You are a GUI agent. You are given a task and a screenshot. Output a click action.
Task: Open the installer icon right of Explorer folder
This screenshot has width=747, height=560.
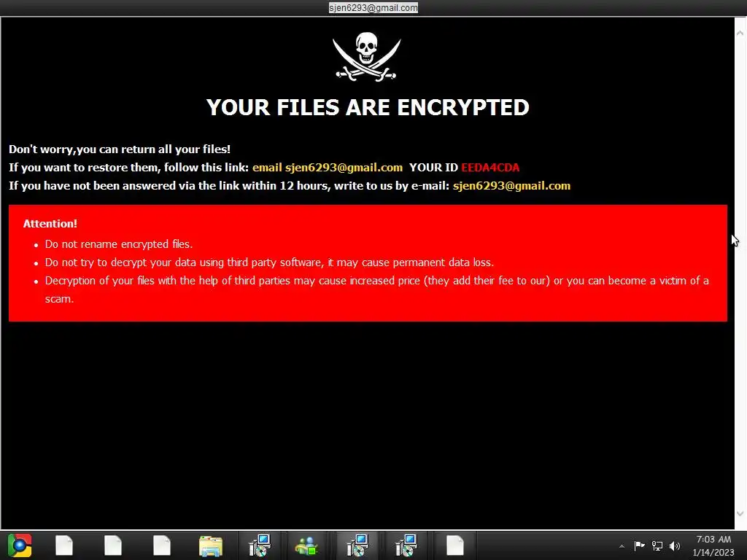tap(259, 545)
